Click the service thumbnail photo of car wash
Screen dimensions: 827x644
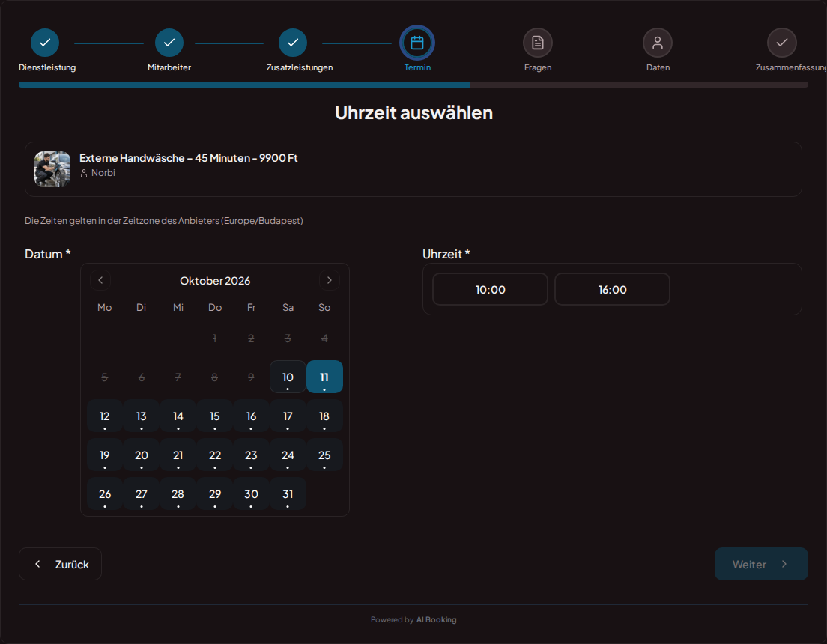pos(52,169)
